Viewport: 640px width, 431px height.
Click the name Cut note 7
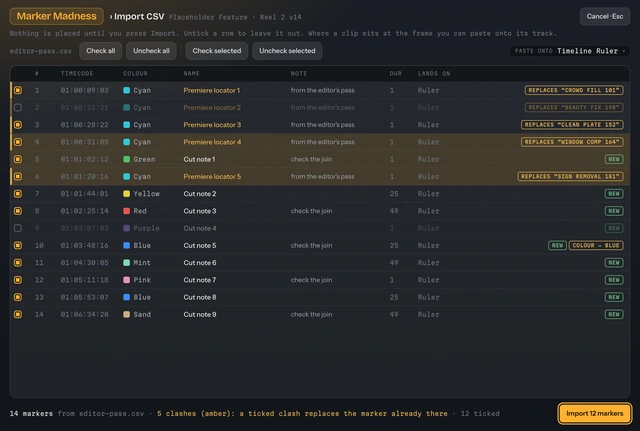200,280
